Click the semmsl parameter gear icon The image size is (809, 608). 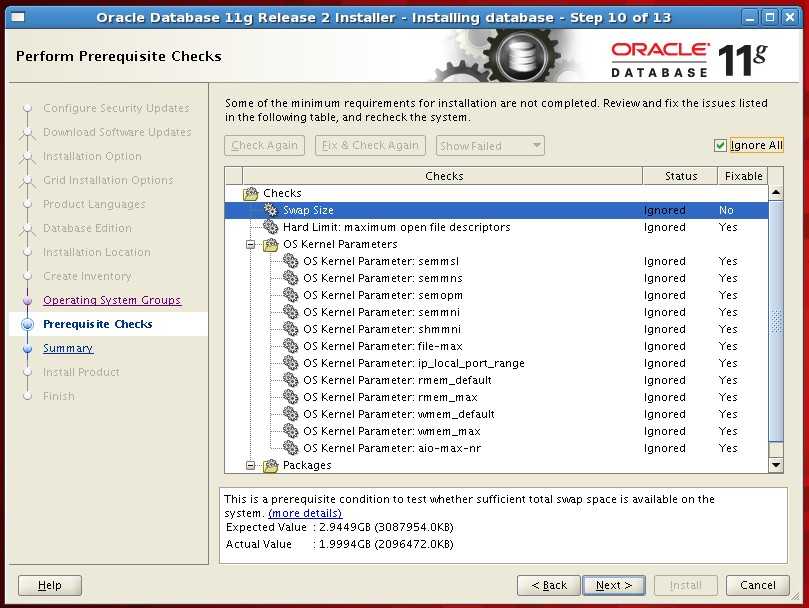(x=290, y=261)
